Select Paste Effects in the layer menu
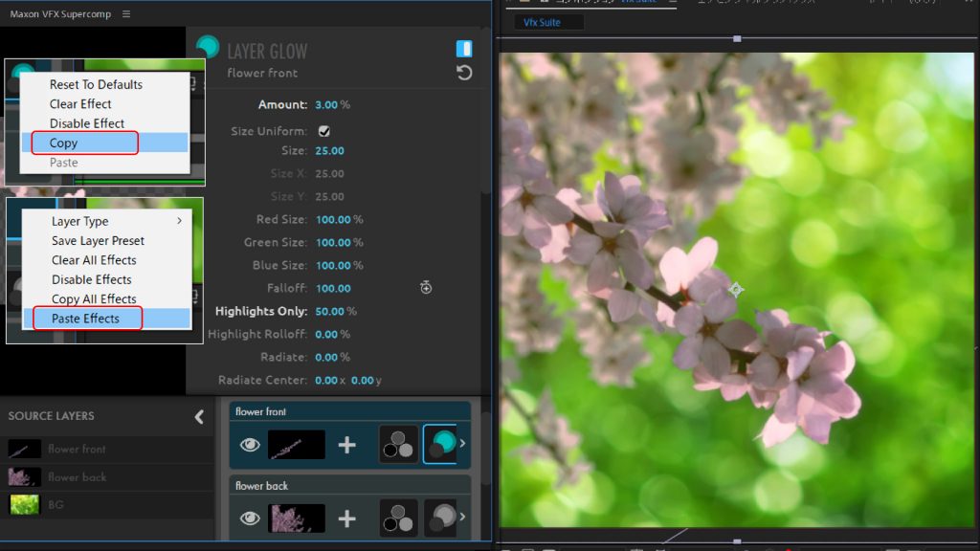The height and width of the screenshot is (551, 980). pos(86,319)
